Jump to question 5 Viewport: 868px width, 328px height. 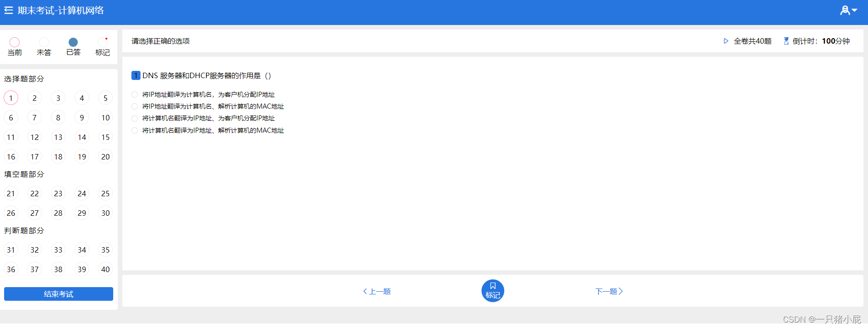[x=105, y=98]
